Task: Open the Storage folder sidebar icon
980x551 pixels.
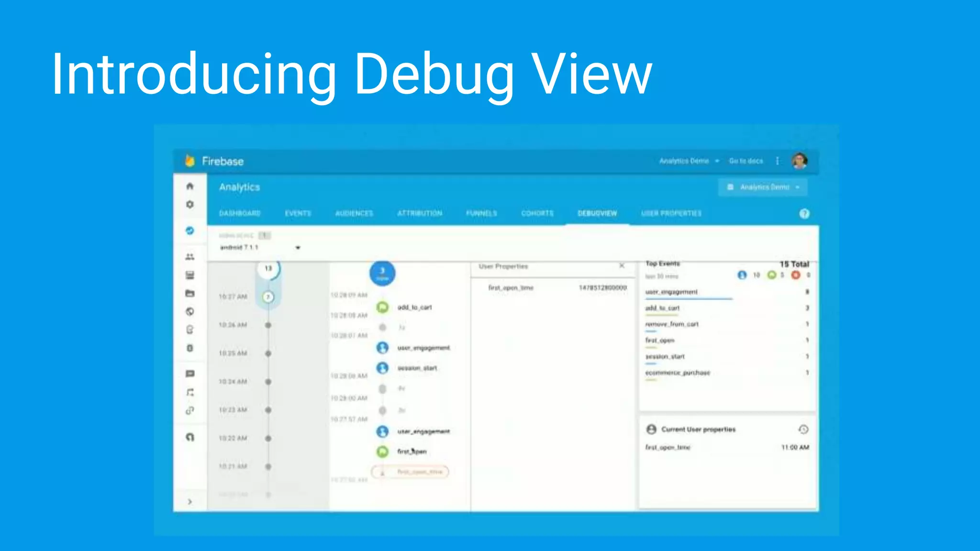Action: [x=190, y=293]
